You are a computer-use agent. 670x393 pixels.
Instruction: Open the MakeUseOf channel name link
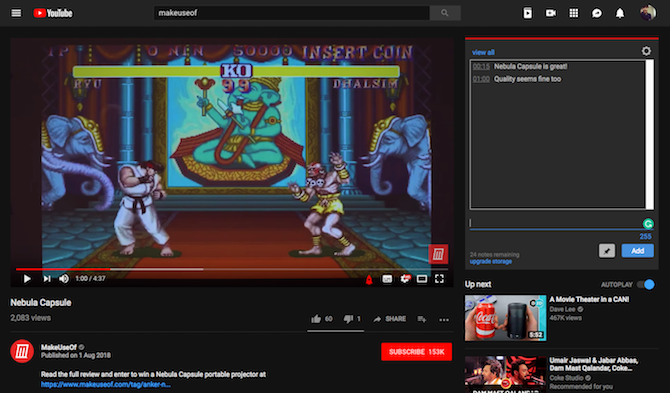click(x=59, y=347)
